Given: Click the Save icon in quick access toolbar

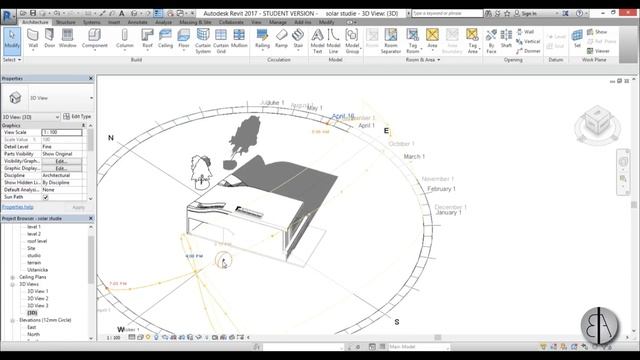Looking at the screenshot, I should [x=33, y=13].
